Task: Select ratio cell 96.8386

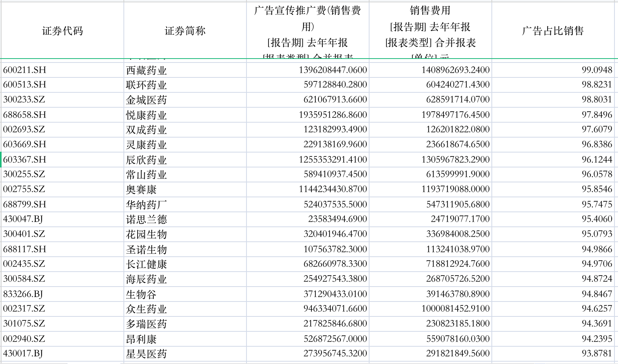Action: click(x=553, y=144)
